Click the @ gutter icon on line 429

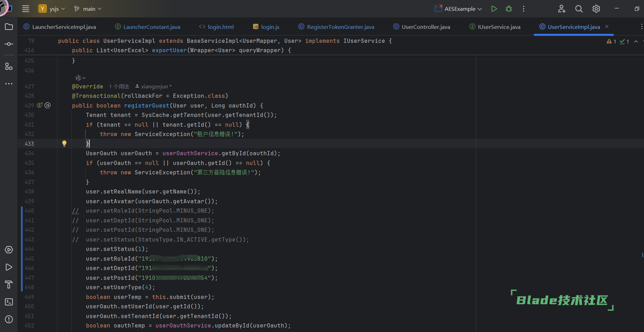point(48,105)
